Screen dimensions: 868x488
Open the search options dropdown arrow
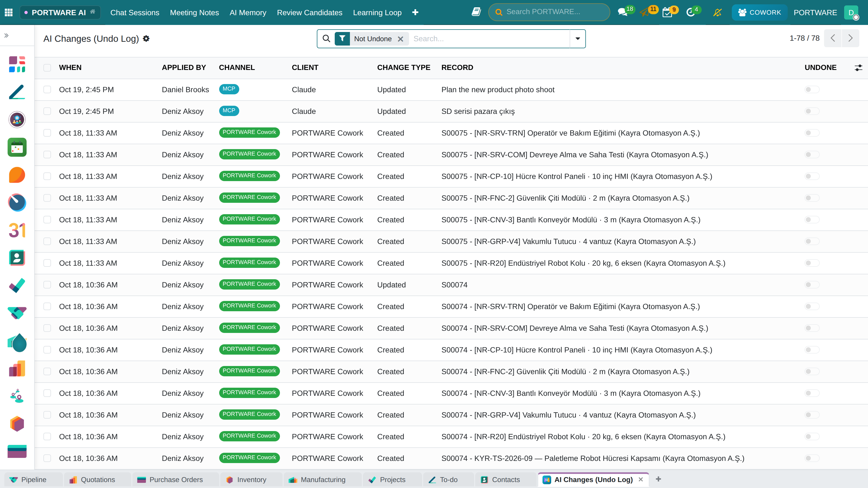[577, 39]
